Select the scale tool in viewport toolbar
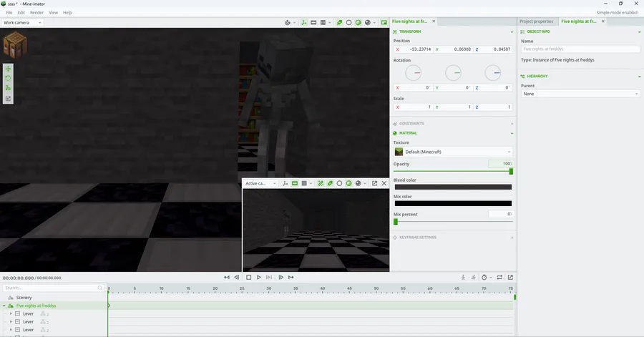This screenshot has width=644, height=337. [8, 89]
